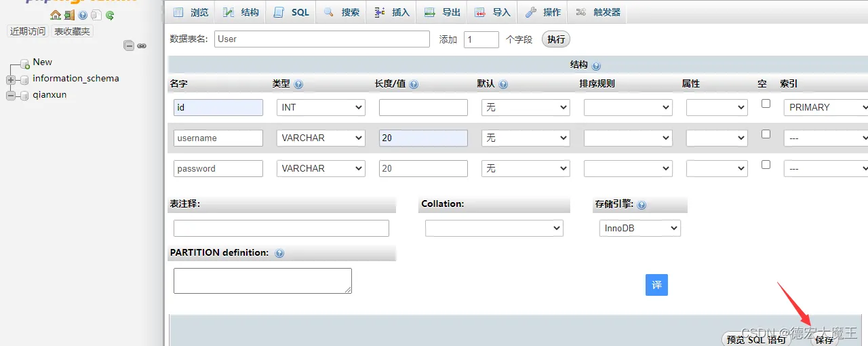Expand the information_schema database node

coord(10,79)
